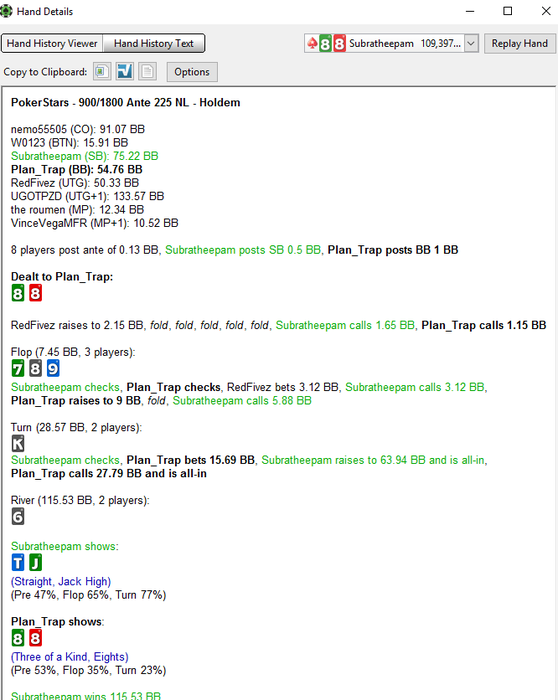Select the 'UGOTPZD (UTG+1): 133.57 BB' line
This screenshot has width=558, height=700.
87,196
